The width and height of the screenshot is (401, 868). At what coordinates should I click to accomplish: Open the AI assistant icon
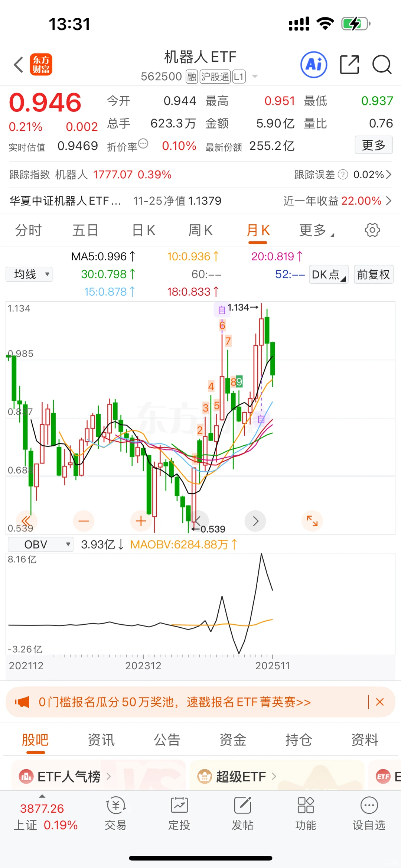[314, 65]
